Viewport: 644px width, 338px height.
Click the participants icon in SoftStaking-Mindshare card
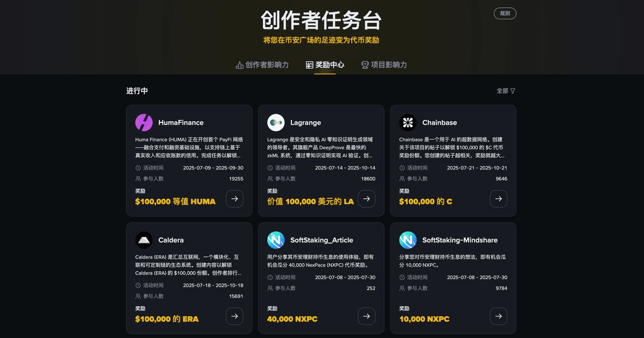click(x=402, y=288)
